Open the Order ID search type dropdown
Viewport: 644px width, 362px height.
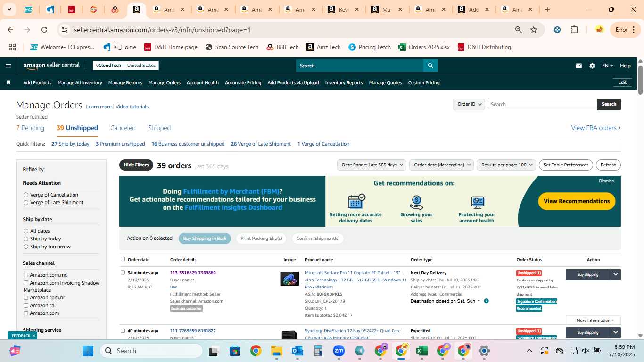469,104
